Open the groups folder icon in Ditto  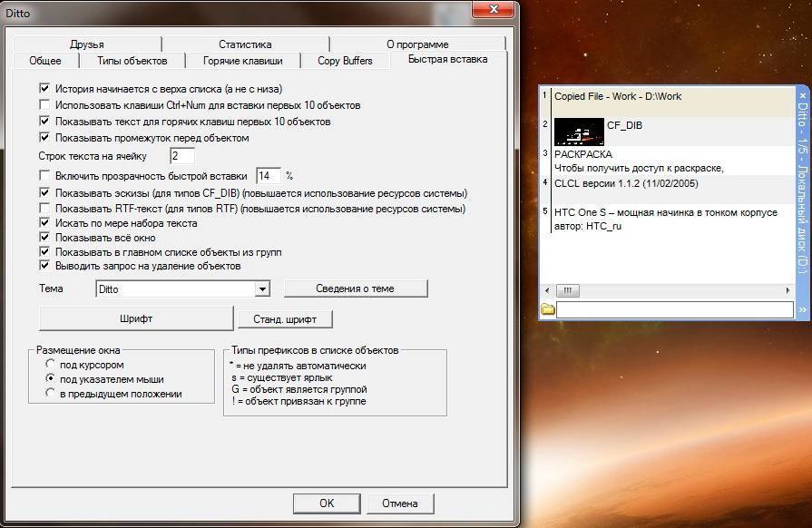pos(548,309)
